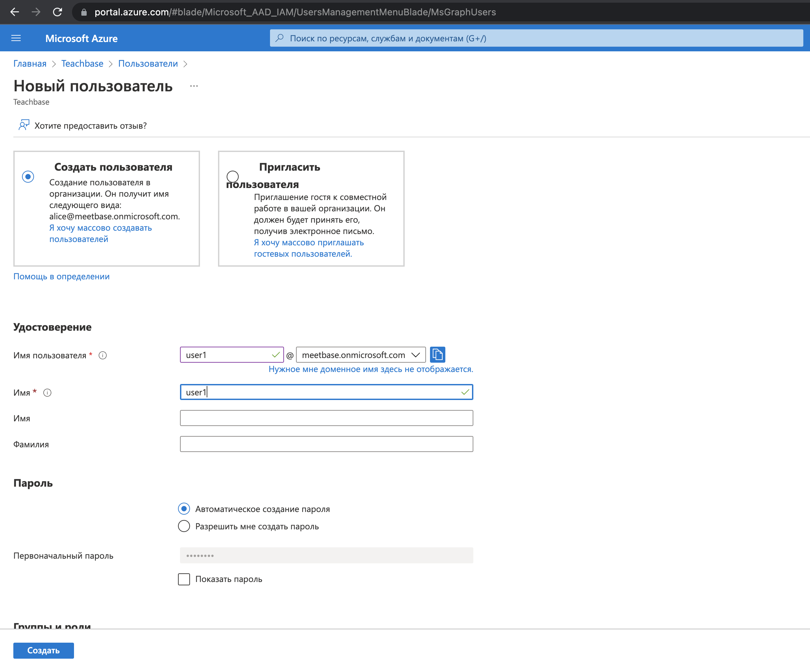This screenshot has height=672, width=810.
Task: Focus the Azure resource search field
Action: click(536, 38)
